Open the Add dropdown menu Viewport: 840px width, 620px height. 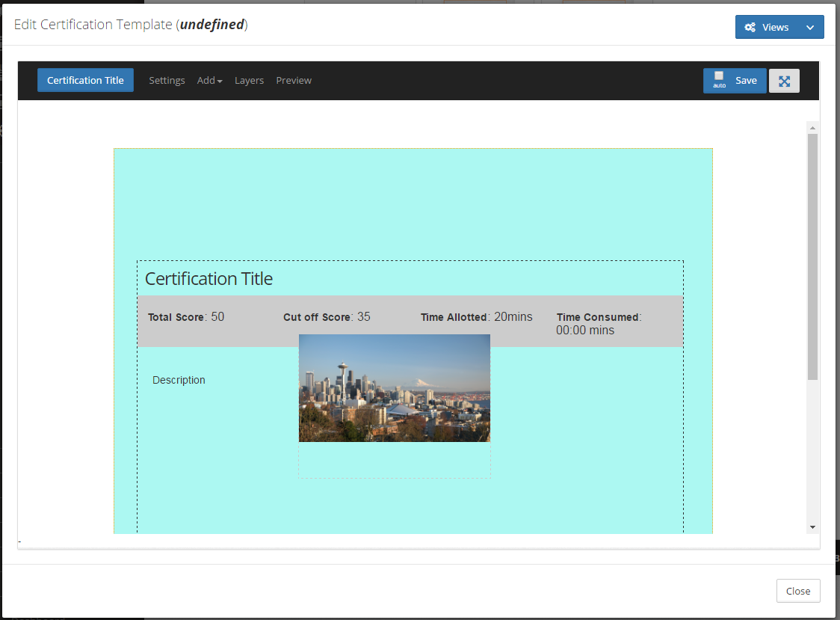click(x=209, y=81)
